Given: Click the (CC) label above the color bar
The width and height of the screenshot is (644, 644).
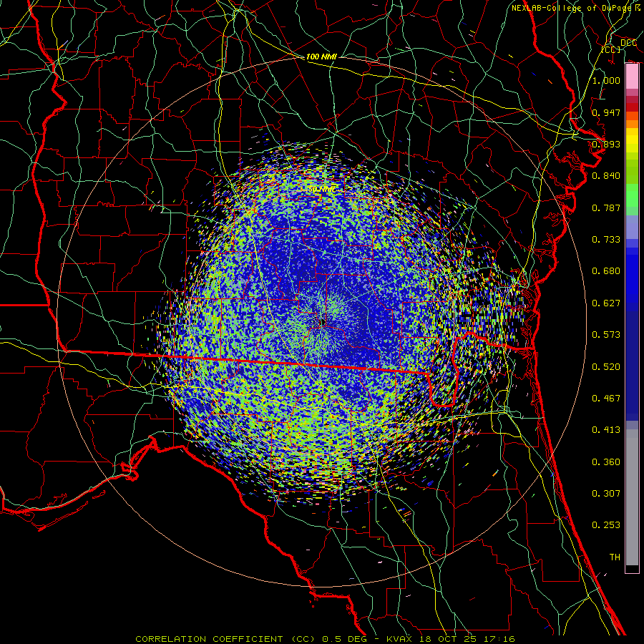Looking at the screenshot, I should pos(611,49).
